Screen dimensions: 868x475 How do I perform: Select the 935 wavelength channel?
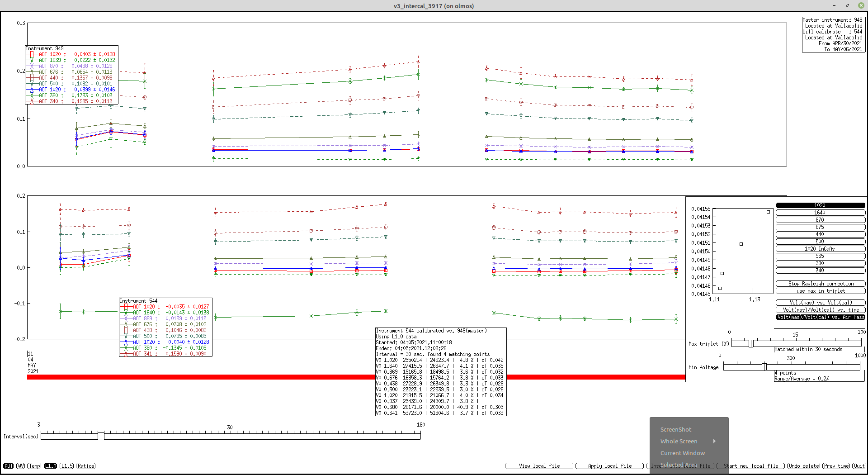(821, 256)
